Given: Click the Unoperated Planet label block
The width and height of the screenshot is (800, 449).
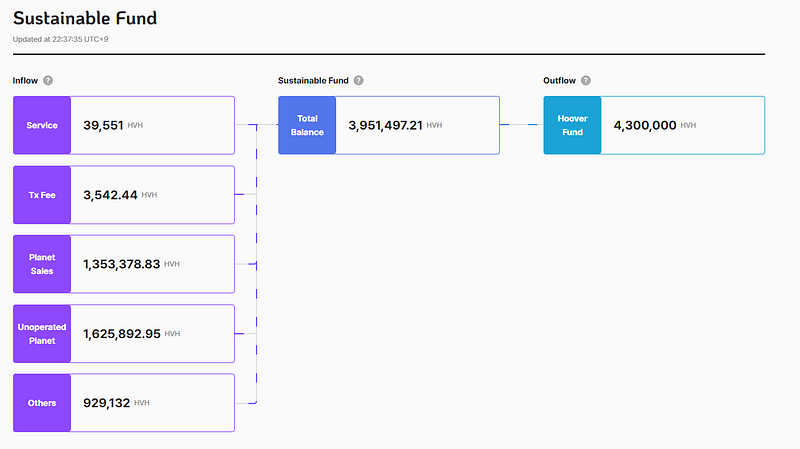Looking at the screenshot, I should point(42,334).
